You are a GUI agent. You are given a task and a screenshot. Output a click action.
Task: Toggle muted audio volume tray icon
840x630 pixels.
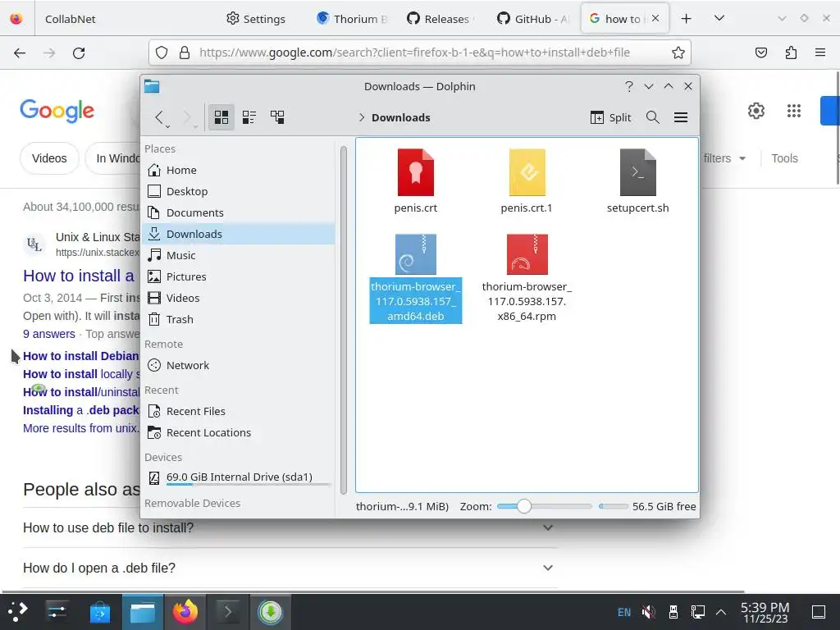click(x=649, y=612)
